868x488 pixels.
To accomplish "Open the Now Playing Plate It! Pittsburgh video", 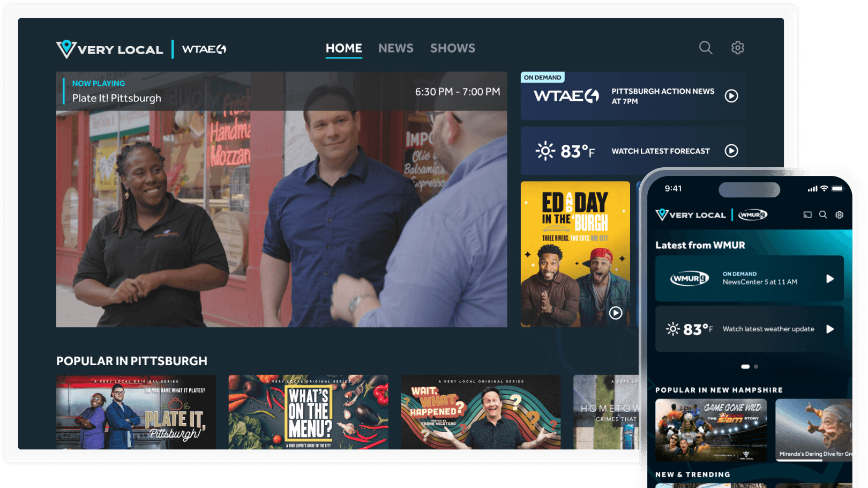I will click(x=282, y=199).
